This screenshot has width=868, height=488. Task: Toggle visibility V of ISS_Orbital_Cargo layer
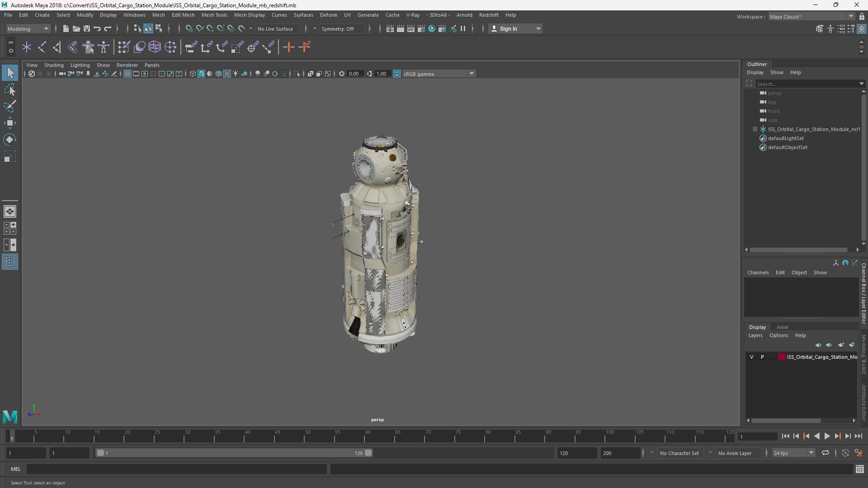[x=752, y=357]
